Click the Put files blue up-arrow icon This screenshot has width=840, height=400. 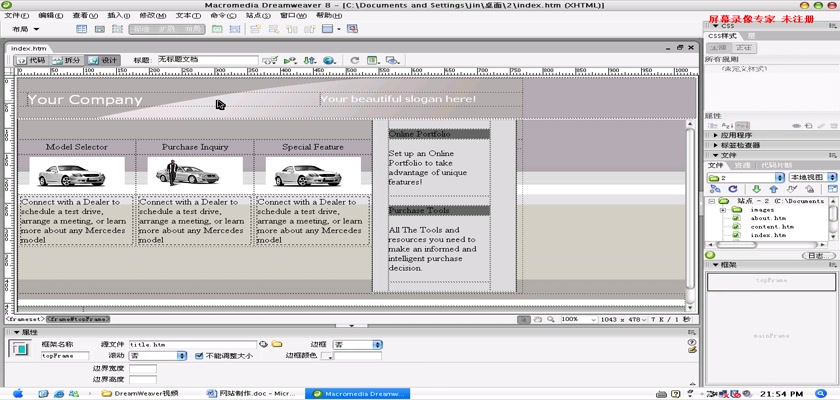coord(773,189)
